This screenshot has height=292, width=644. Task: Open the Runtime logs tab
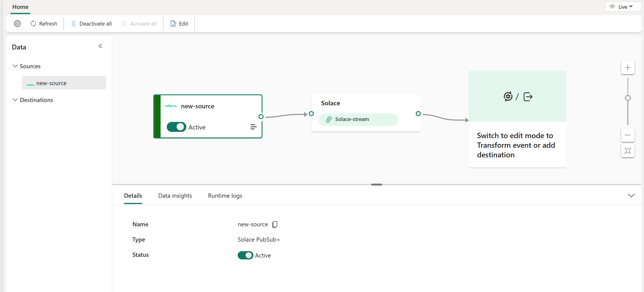[225, 196]
